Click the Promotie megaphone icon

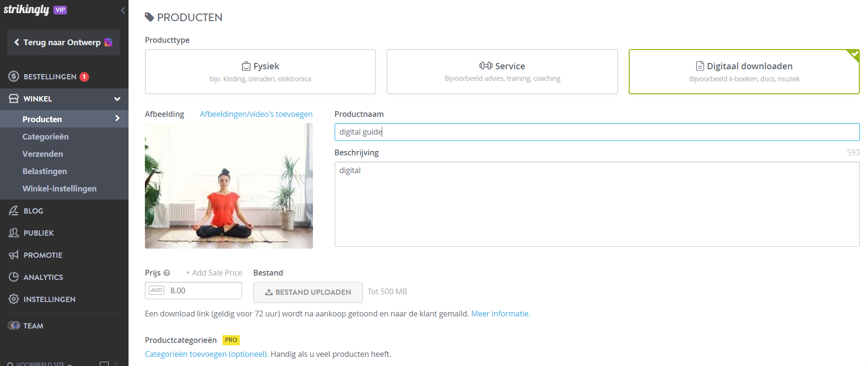(13, 255)
